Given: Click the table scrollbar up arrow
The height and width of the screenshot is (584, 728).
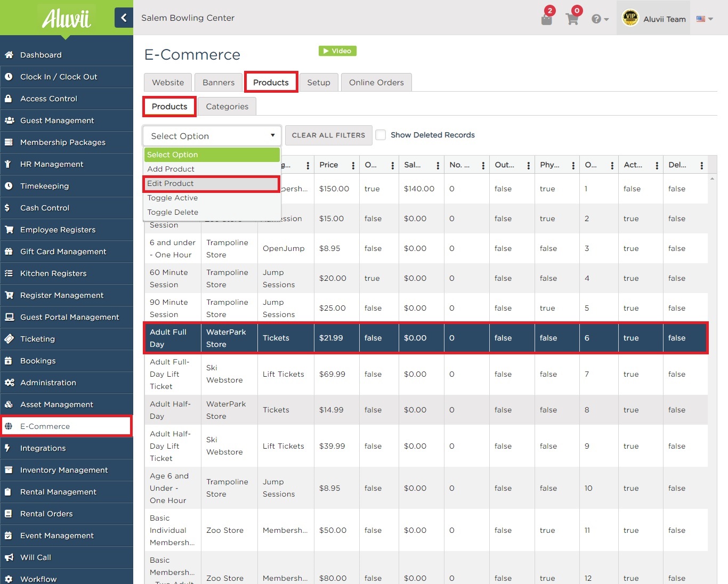Looking at the screenshot, I should click(x=713, y=179).
